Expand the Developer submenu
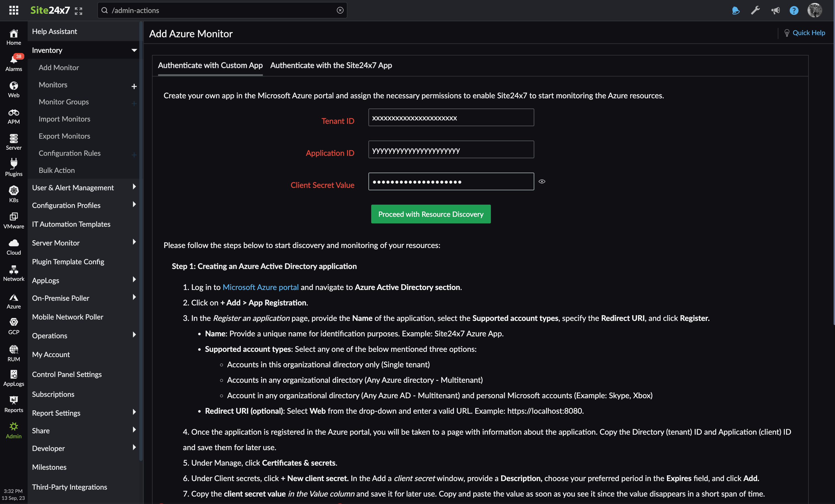Screen dimensions: 835x504 click(x=134, y=447)
